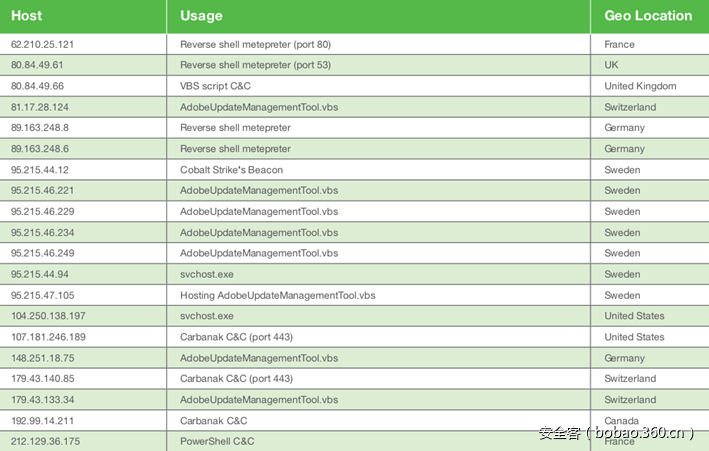Select the PowerShell C&C usage cell
Image resolution: width=709 pixels, height=451 pixels.
[x=217, y=441]
